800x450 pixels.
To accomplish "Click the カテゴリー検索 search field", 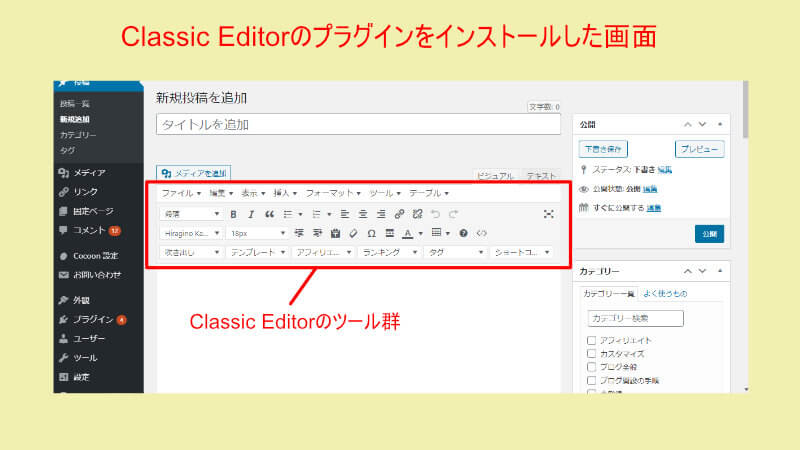I will (635, 318).
